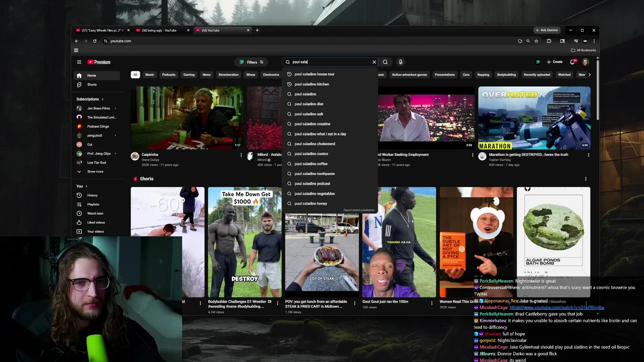Open the notifications bell

(x=573, y=62)
